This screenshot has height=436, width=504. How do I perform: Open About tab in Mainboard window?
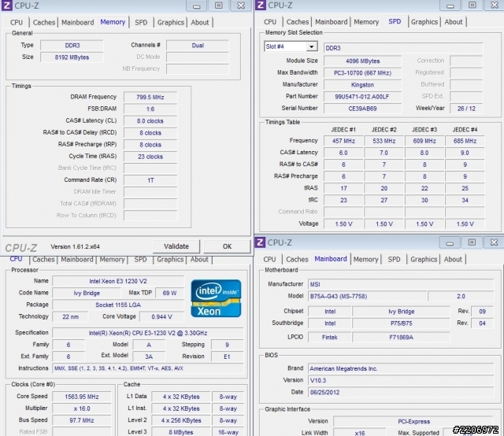click(453, 259)
